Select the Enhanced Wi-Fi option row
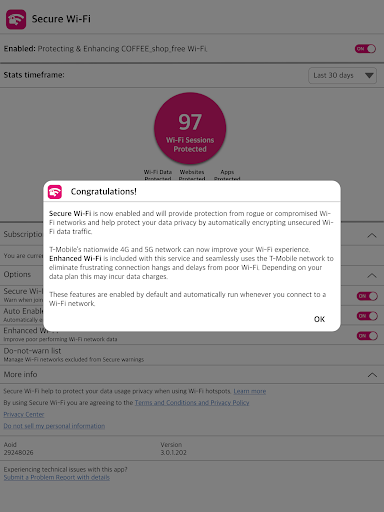 [x=192, y=335]
